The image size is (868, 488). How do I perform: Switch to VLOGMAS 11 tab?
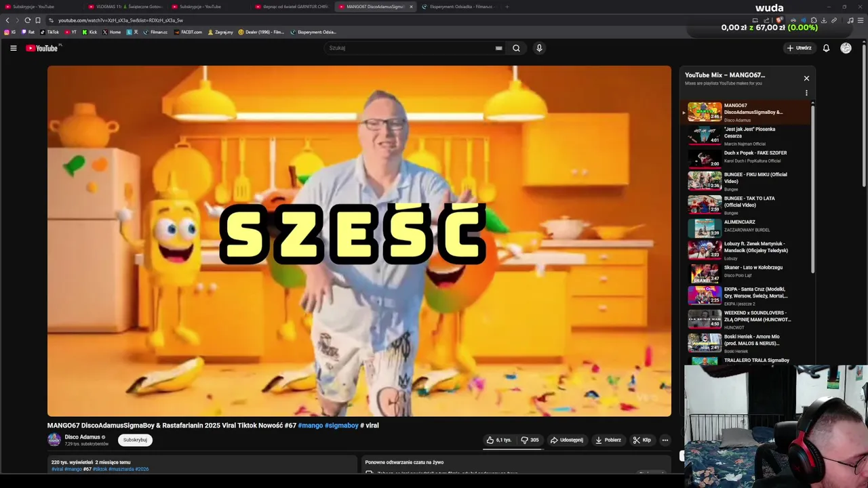coord(125,7)
